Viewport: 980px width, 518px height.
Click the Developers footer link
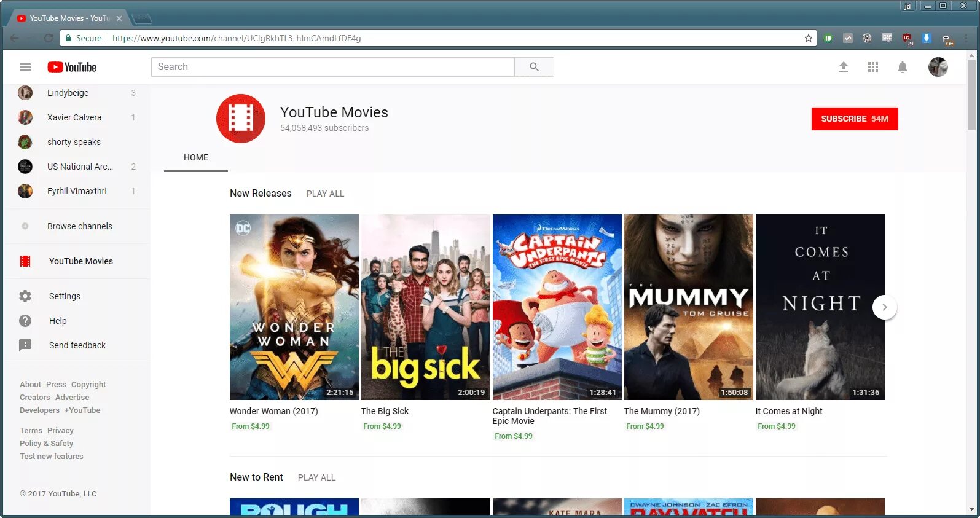(39, 410)
